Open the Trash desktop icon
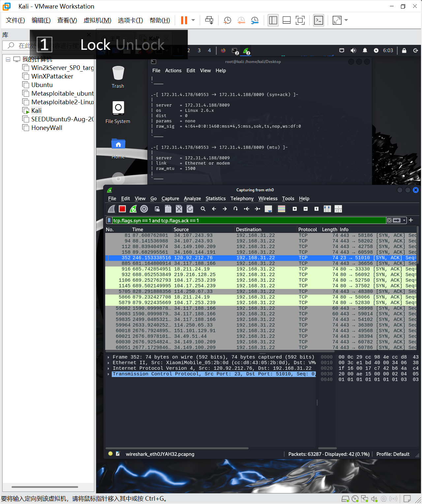 point(118,77)
